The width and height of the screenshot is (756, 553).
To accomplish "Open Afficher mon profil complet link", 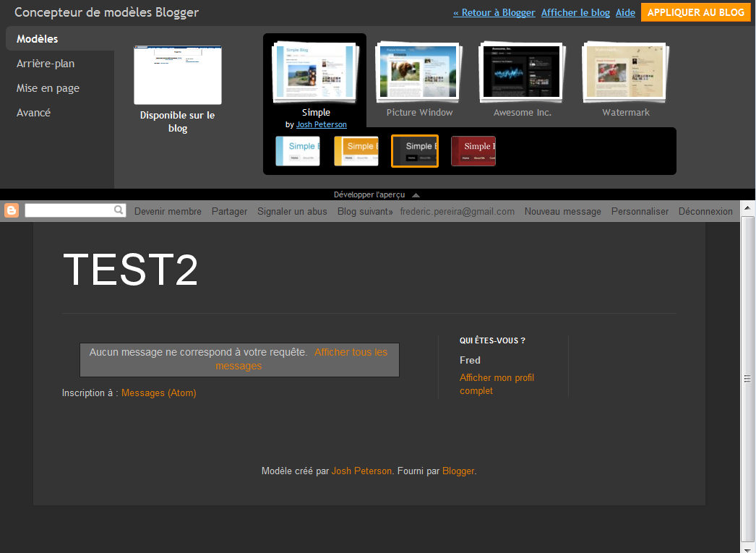I will 497,385.
